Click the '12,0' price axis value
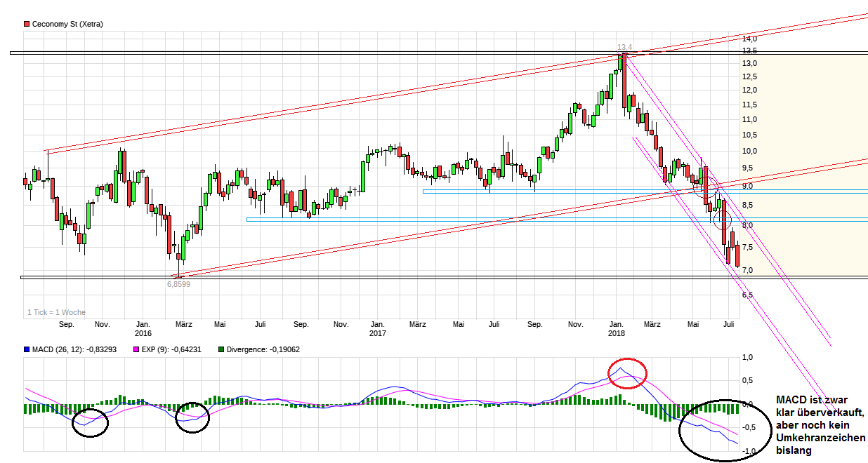868x463 pixels. [749, 90]
